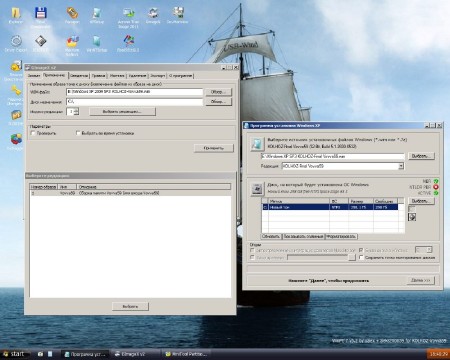Open the Driver Export disc icon on the desktop

(x=16, y=41)
